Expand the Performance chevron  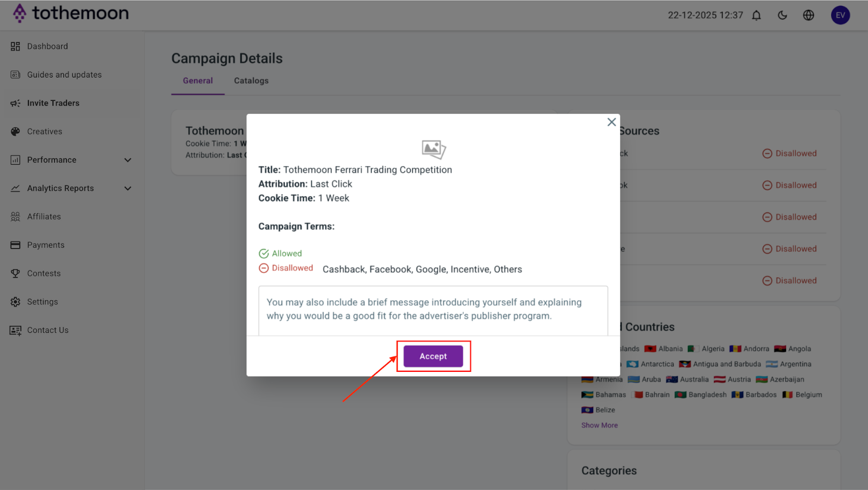[x=128, y=160]
